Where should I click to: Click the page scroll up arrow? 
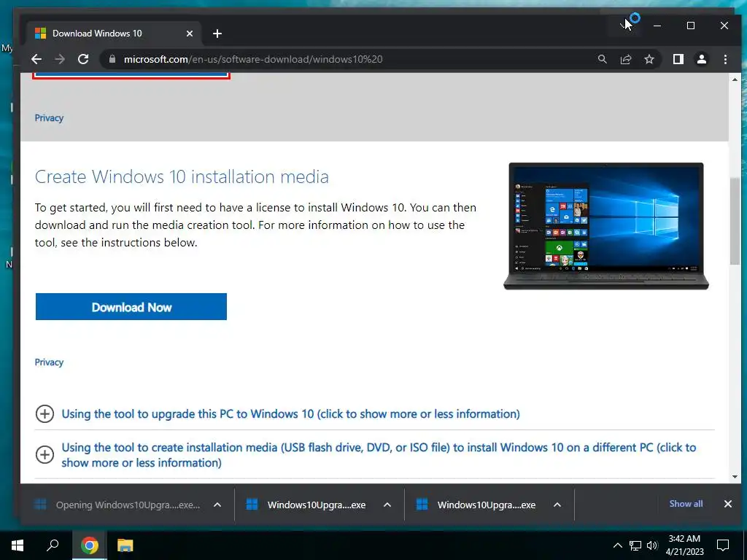coord(735,79)
